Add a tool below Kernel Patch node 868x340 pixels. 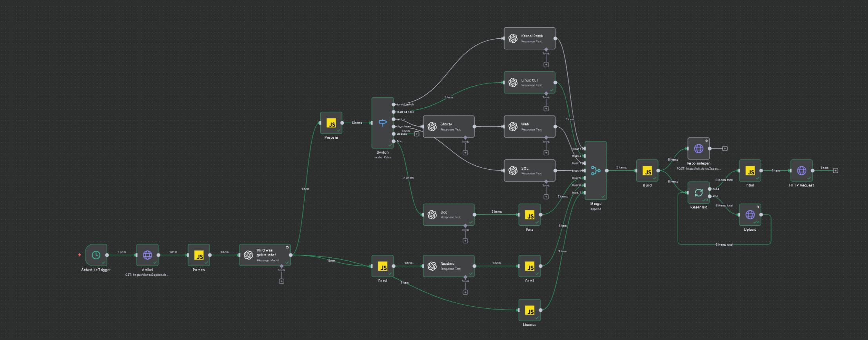tap(546, 65)
